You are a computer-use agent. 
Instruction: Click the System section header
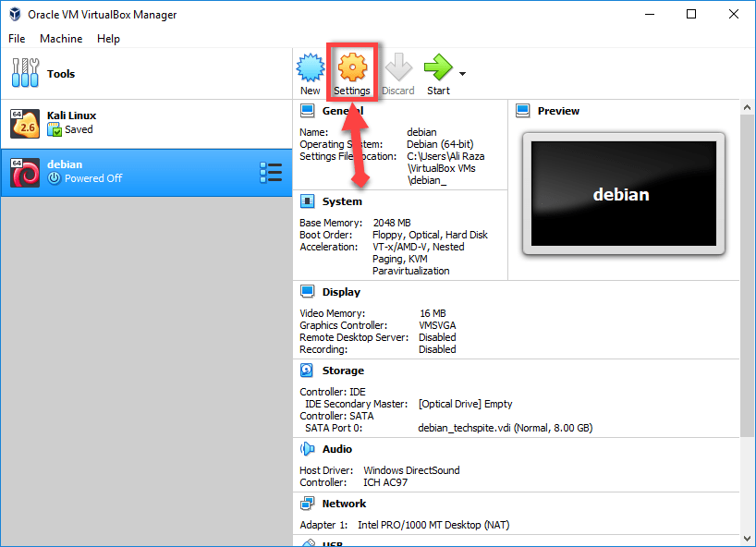pyautogui.click(x=341, y=201)
